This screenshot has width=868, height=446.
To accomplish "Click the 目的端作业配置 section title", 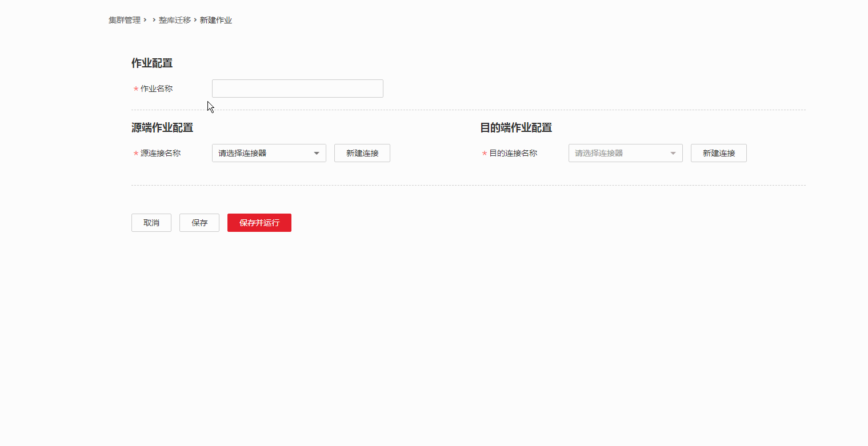I will 515,127.
